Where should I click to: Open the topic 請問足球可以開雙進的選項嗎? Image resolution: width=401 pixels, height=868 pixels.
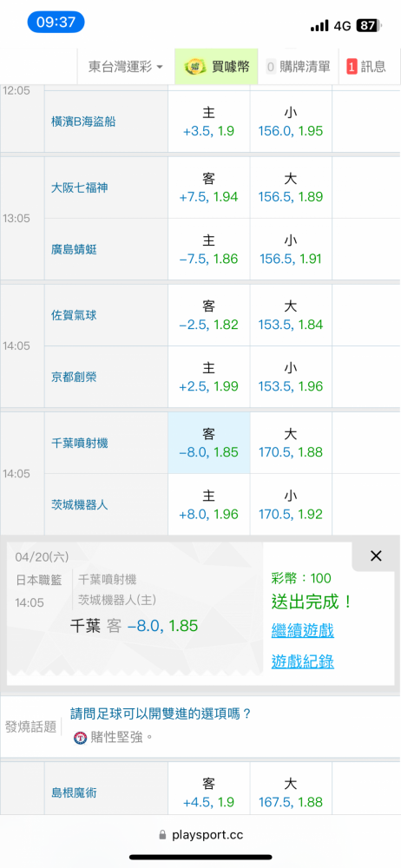pos(161,714)
